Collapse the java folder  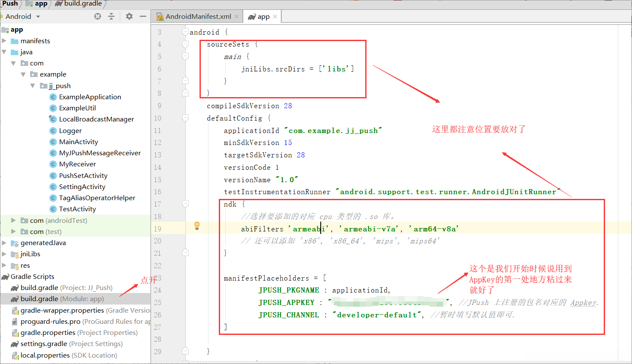(x=4, y=52)
